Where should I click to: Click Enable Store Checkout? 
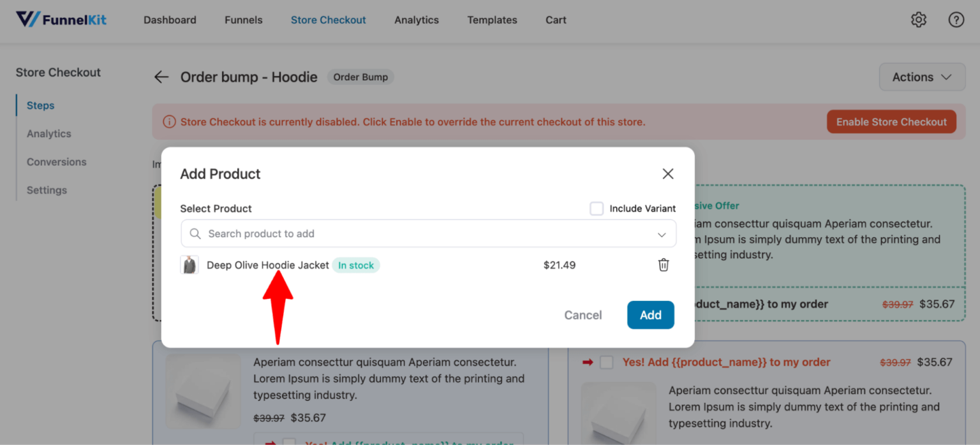pos(891,121)
